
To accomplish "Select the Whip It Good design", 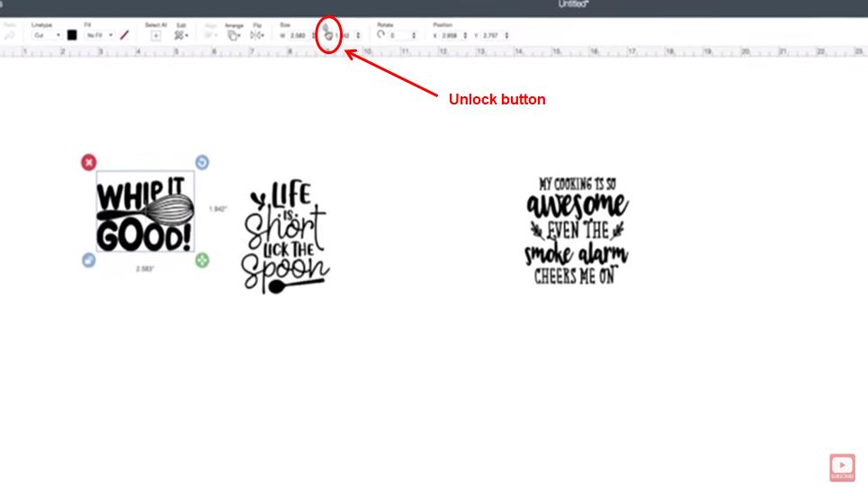I will pos(145,212).
